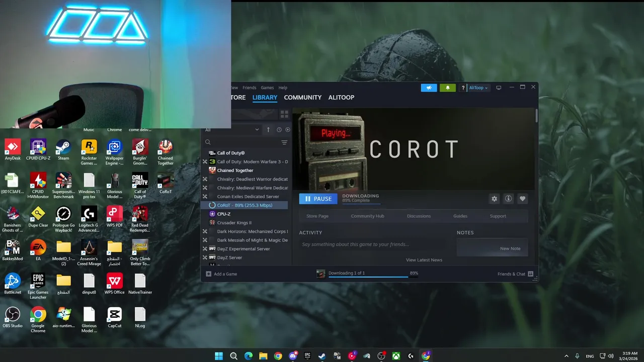Sort library by recent activity clock icon

tap(279, 130)
